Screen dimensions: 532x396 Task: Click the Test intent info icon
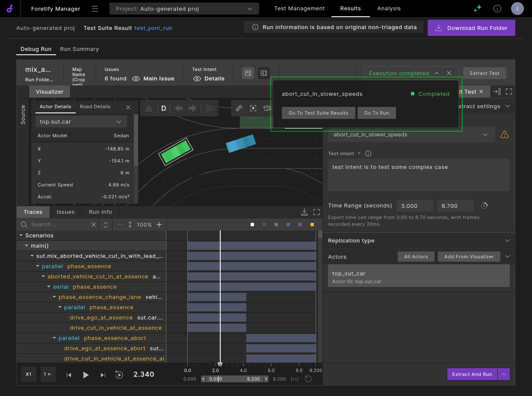(368, 154)
